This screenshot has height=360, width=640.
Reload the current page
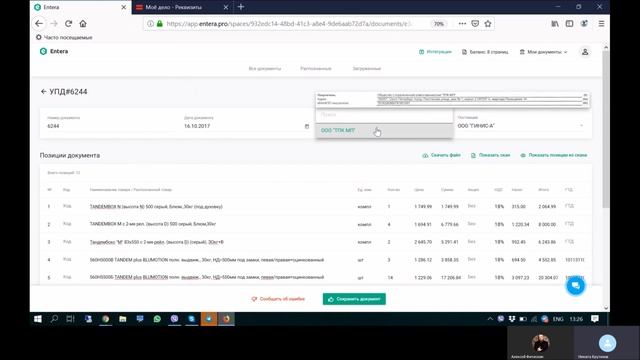(69, 24)
